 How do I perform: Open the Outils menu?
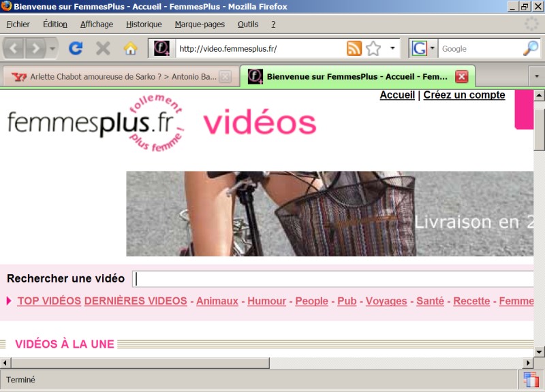[248, 24]
